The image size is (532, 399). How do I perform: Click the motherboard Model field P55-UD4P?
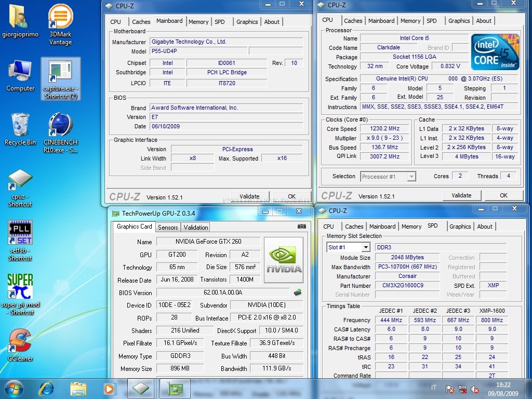(x=199, y=51)
